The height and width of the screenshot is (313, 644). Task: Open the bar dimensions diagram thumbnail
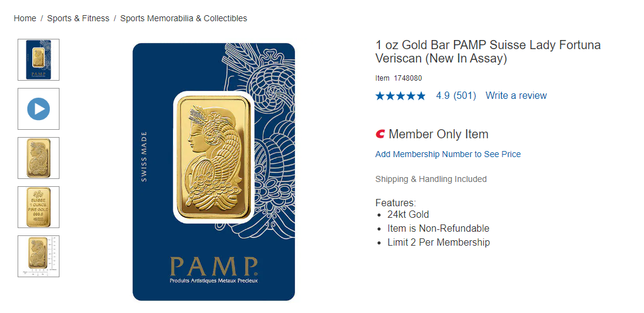[38, 256]
